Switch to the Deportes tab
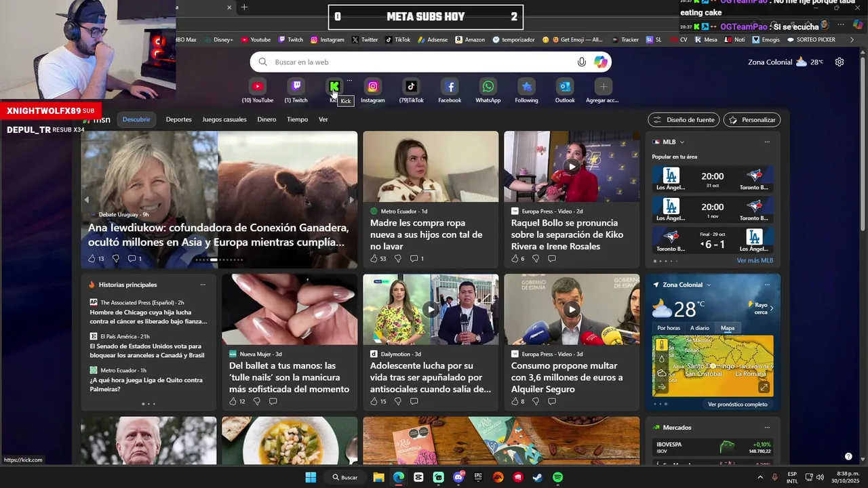868x488 pixels. [178, 119]
